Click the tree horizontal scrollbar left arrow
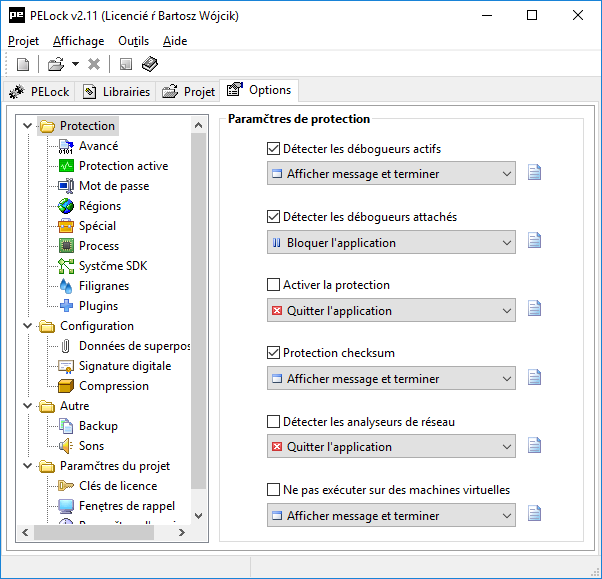602x579 pixels. 25,533
